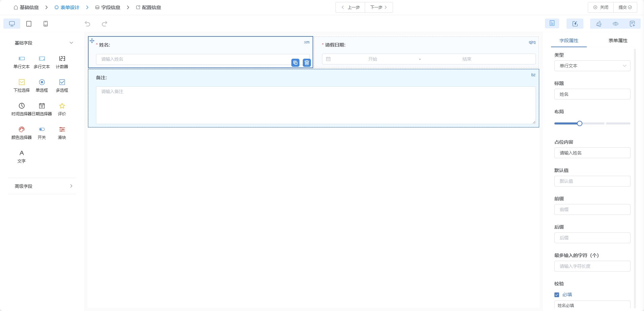Image resolution: width=644 pixels, height=311 pixels.
Task: Add a 评价 rating field
Action: click(x=62, y=110)
